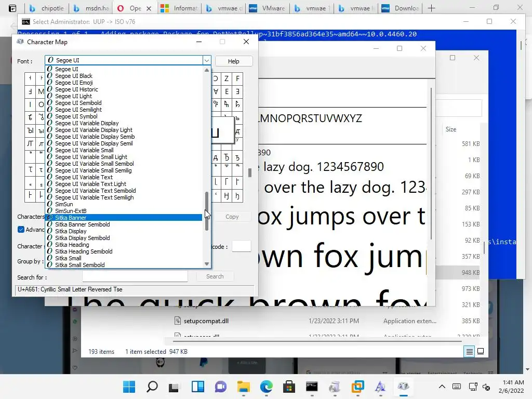Image resolution: width=532 pixels, height=399 pixels.
Task: Select the Ы character cell in grid
Action: pyautogui.click(x=30, y=130)
